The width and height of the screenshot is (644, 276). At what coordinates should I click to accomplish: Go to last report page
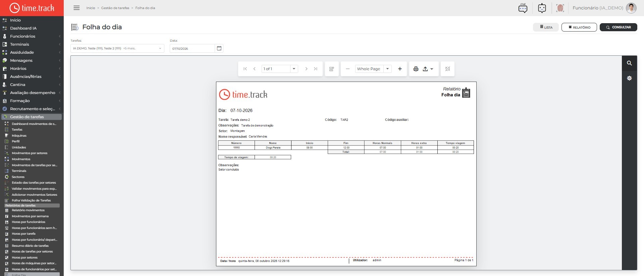(315, 69)
